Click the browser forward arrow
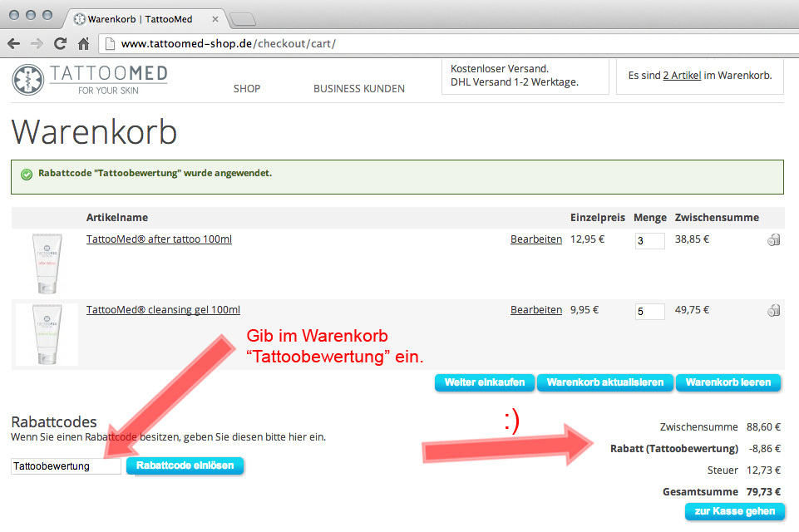The image size is (799, 532). tap(37, 43)
